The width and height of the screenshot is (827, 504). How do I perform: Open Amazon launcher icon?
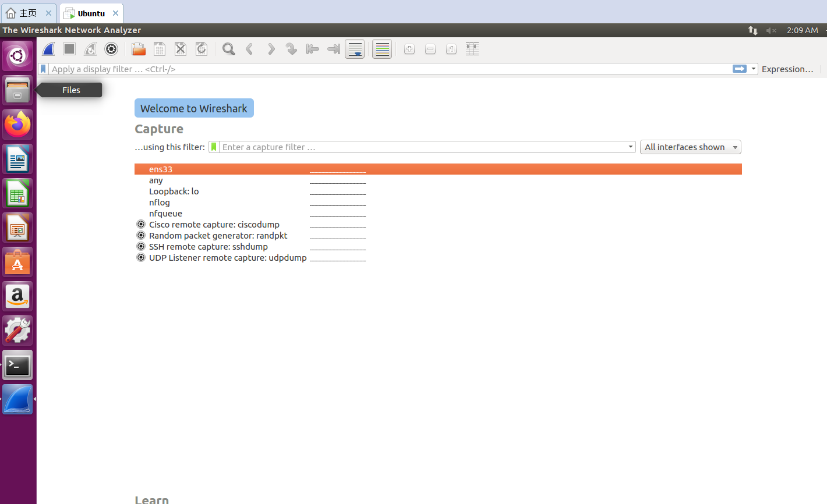coord(17,297)
